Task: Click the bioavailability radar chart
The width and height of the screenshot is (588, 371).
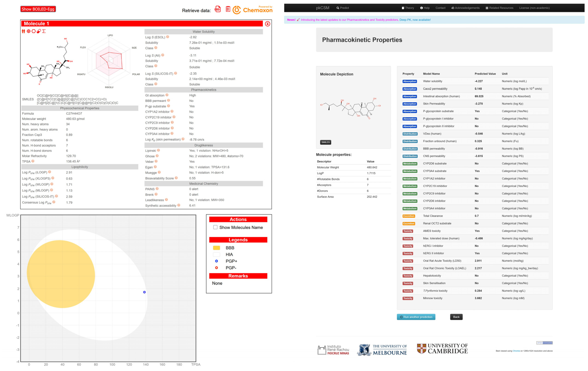Action: click(x=109, y=62)
